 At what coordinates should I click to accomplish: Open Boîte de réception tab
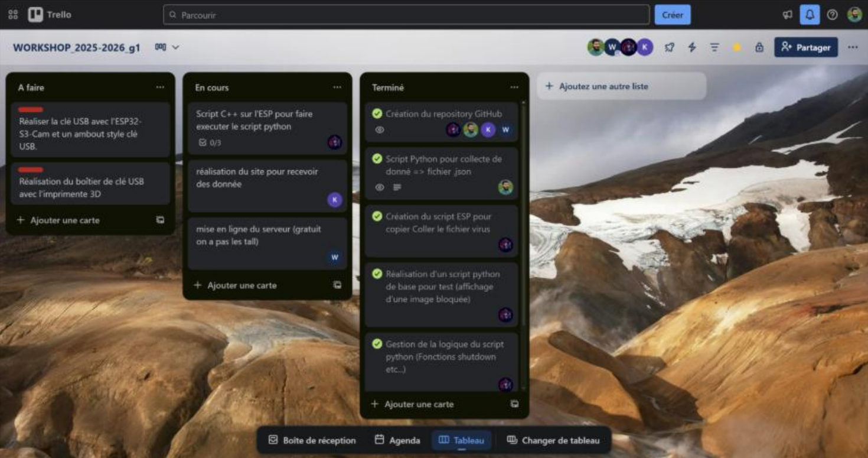click(x=312, y=440)
